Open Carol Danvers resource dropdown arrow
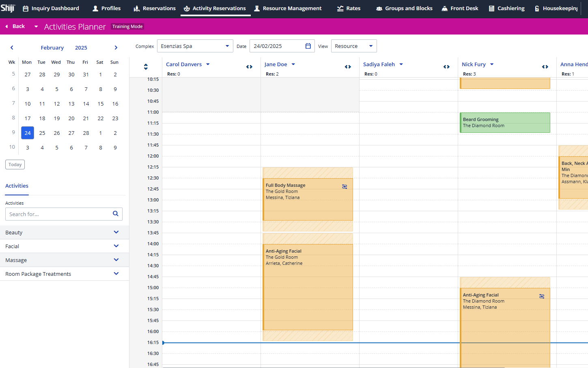The height and width of the screenshot is (368, 588). (x=208, y=64)
